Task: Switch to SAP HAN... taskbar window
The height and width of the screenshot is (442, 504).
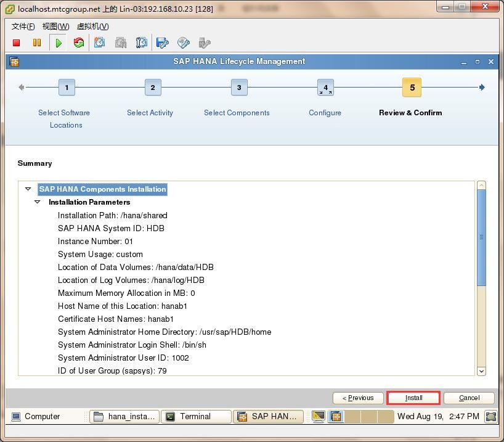Action: (x=268, y=417)
